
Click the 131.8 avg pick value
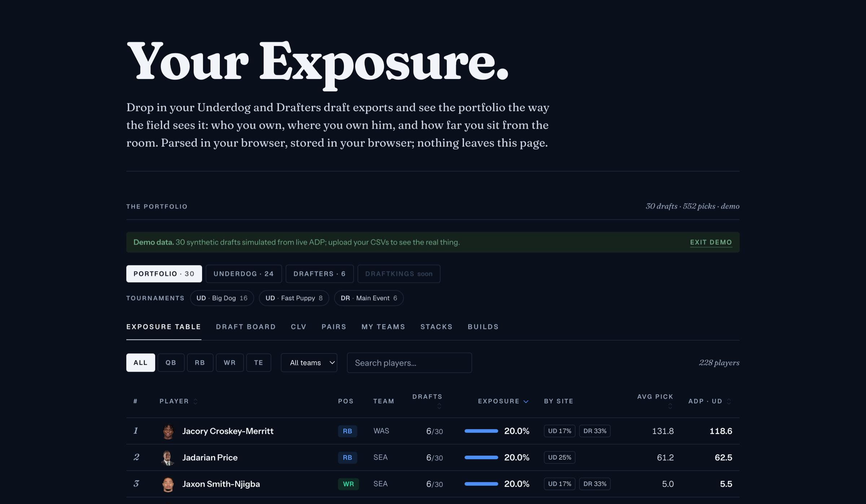(x=663, y=431)
